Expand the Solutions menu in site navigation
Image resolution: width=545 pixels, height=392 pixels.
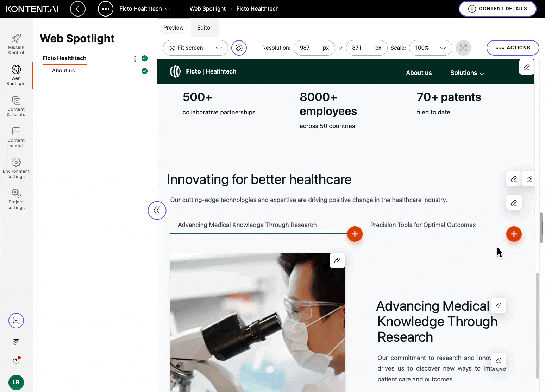(x=467, y=73)
